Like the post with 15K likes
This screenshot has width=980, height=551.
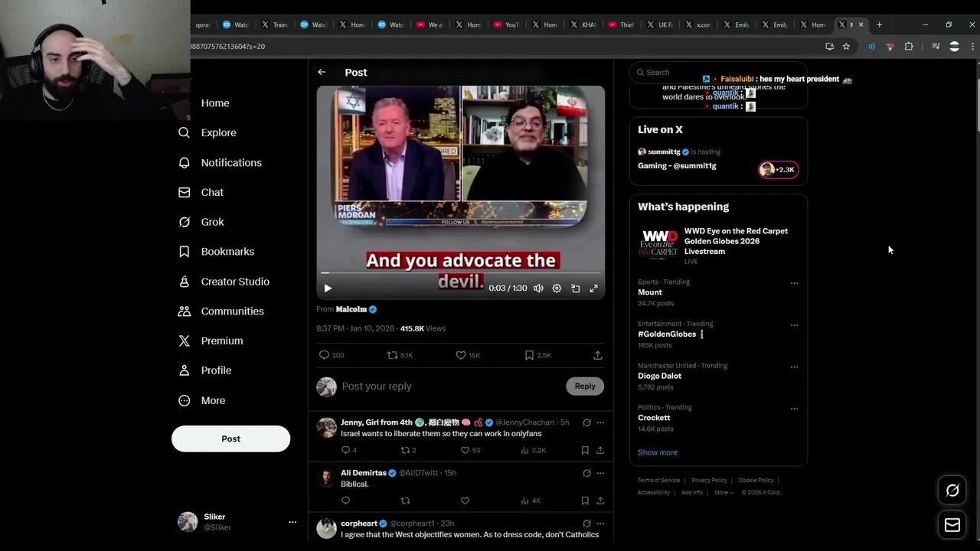(468, 355)
